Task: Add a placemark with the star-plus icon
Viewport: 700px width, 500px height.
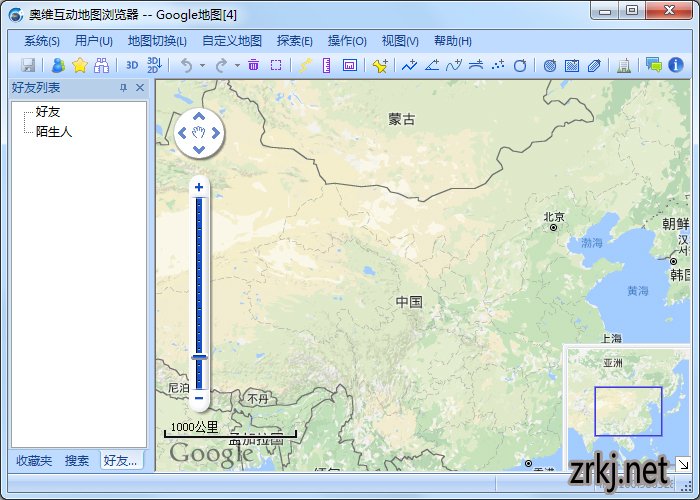Action: [x=380, y=66]
